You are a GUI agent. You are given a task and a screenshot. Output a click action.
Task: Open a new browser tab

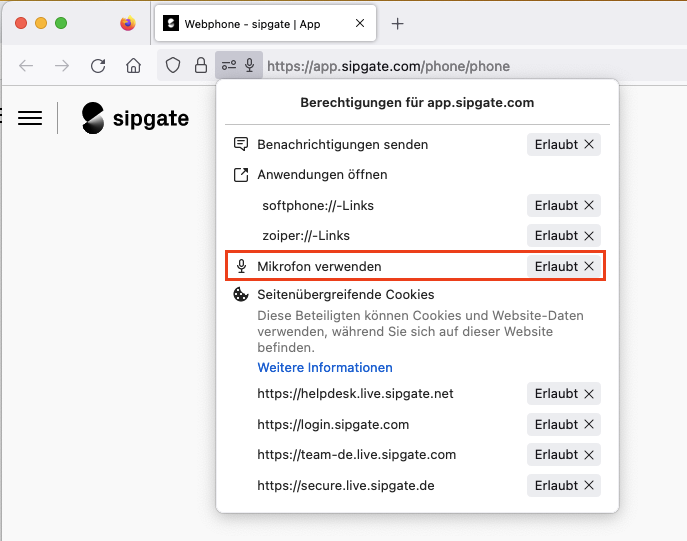coord(397,24)
